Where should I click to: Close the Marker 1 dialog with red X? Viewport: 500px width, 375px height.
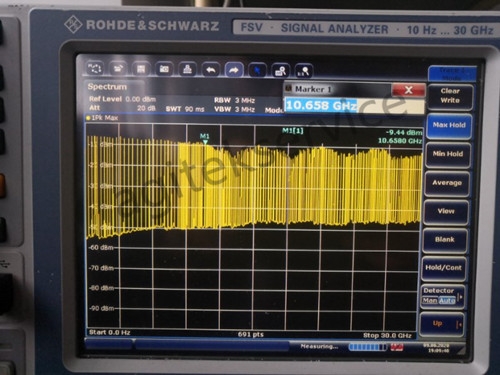pyautogui.click(x=409, y=90)
